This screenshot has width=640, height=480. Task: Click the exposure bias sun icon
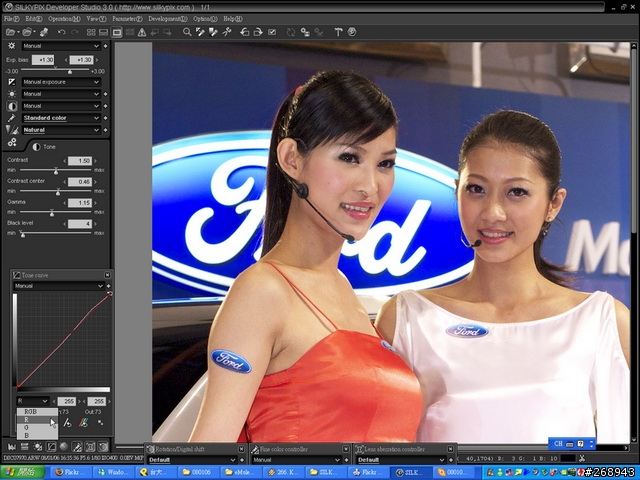[12, 46]
